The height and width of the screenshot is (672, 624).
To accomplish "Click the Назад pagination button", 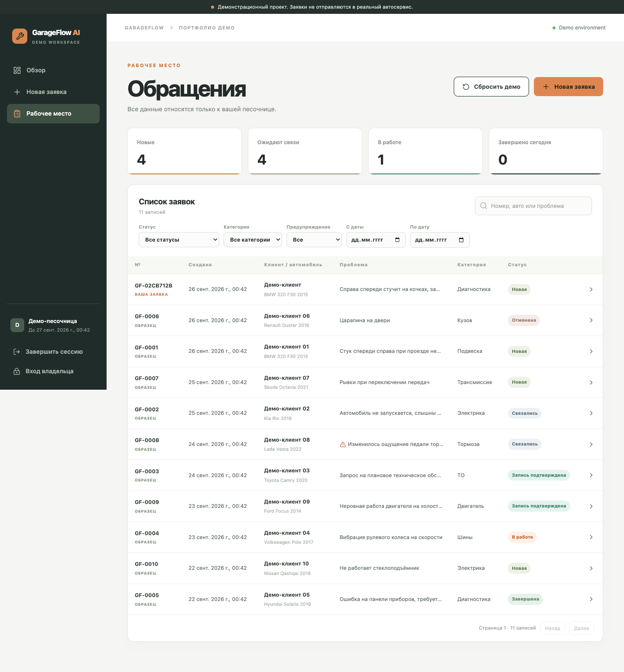I will 552,628.
